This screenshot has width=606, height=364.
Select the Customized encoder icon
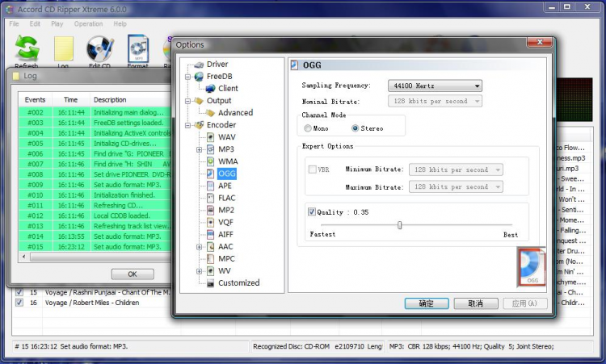(211, 283)
